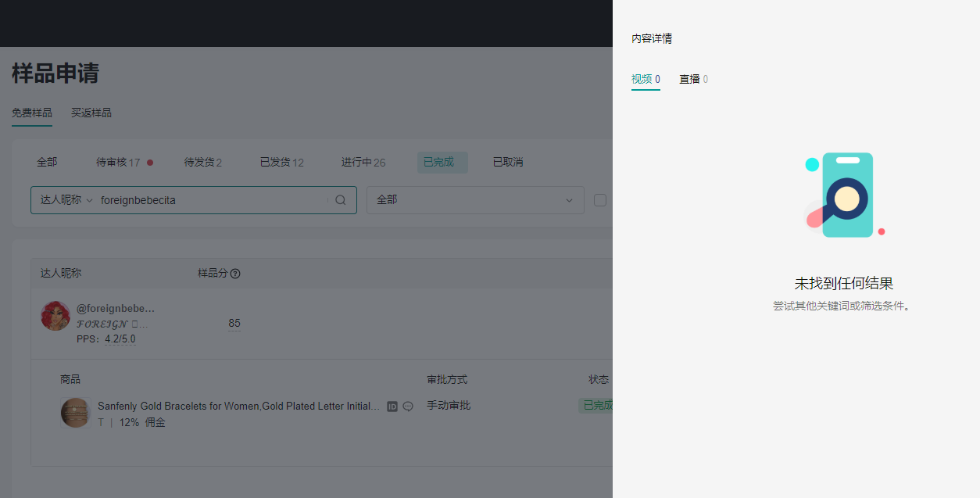This screenshot has width=980, height=498.
Task: Select the 已发货 status filter
Action: pos(281,162)
